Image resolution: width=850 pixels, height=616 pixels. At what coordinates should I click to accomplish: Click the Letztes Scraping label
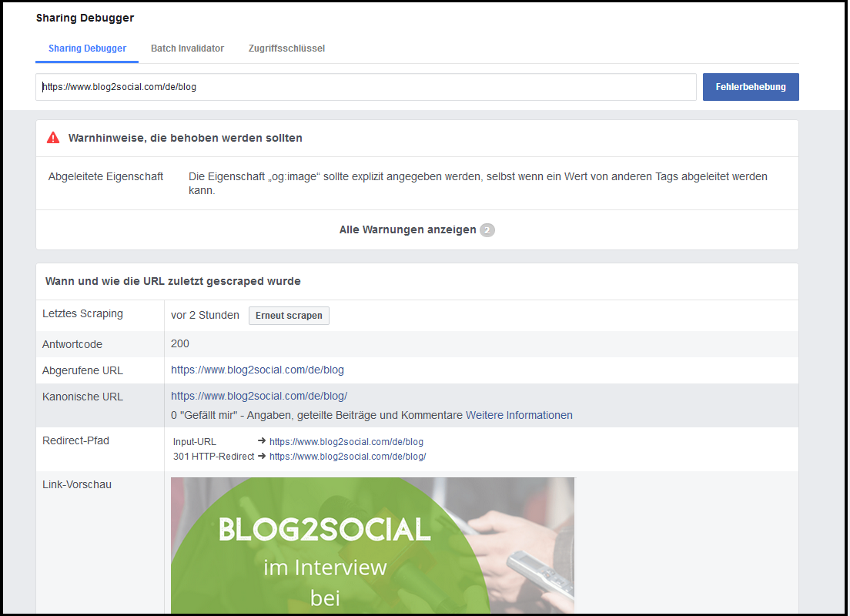[x=82, y=313]
